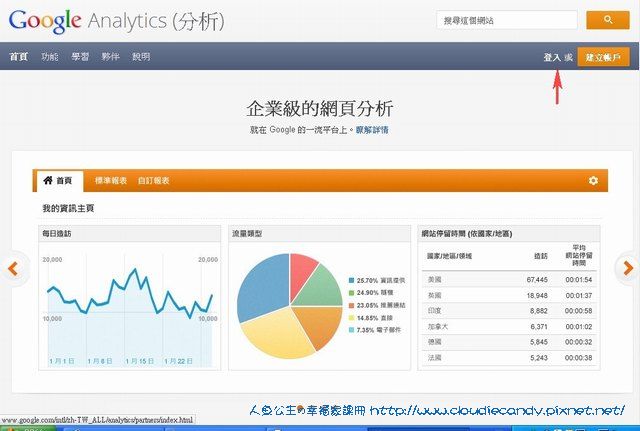Focus the 搜尋這個網站 search field
640x431 pixels.
click(507, 20)
